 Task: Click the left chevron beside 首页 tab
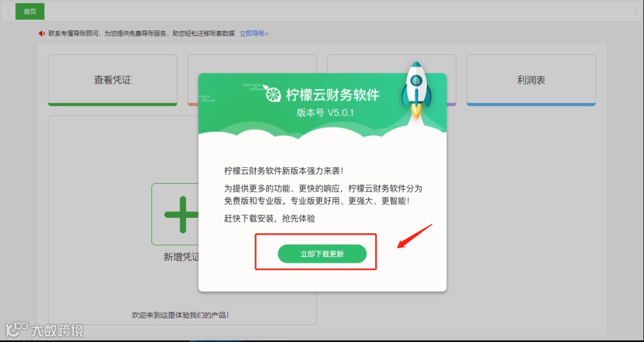8,11
